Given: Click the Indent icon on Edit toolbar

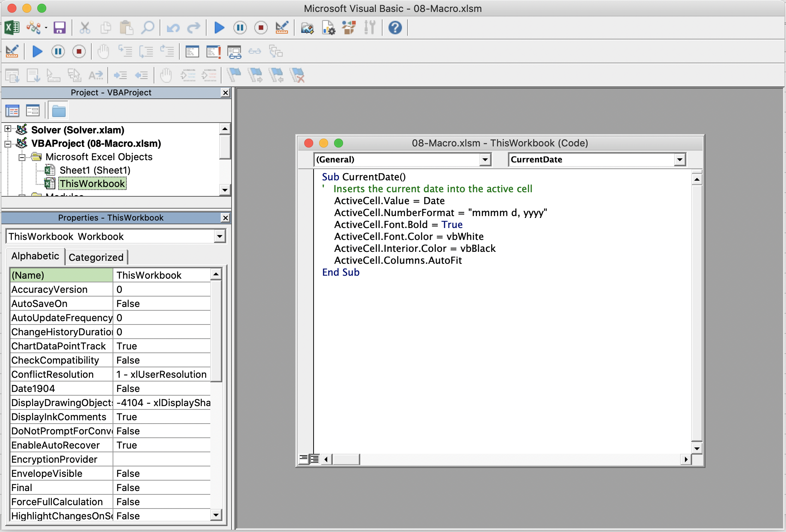Looking at the screenshot, I should click(x=121, y=75).
